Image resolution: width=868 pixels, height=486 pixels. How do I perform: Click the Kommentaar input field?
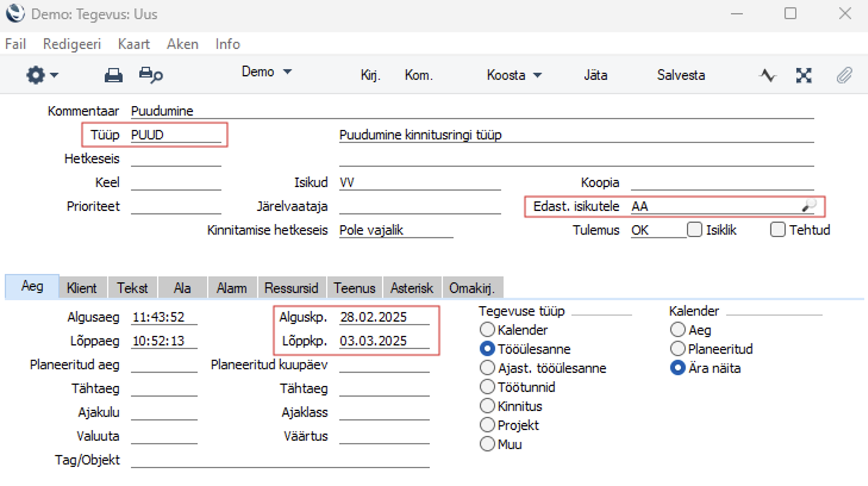coord(472,111)
